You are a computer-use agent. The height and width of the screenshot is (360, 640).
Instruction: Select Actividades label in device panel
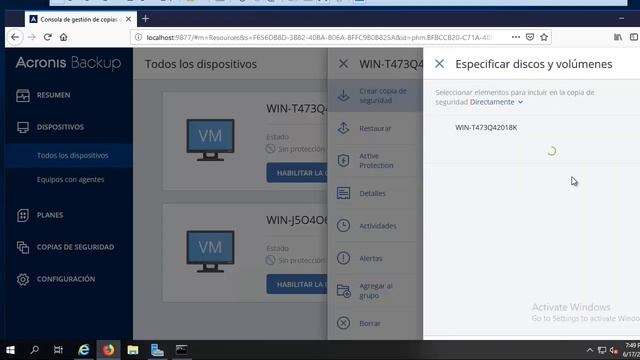tap(378, 226)
